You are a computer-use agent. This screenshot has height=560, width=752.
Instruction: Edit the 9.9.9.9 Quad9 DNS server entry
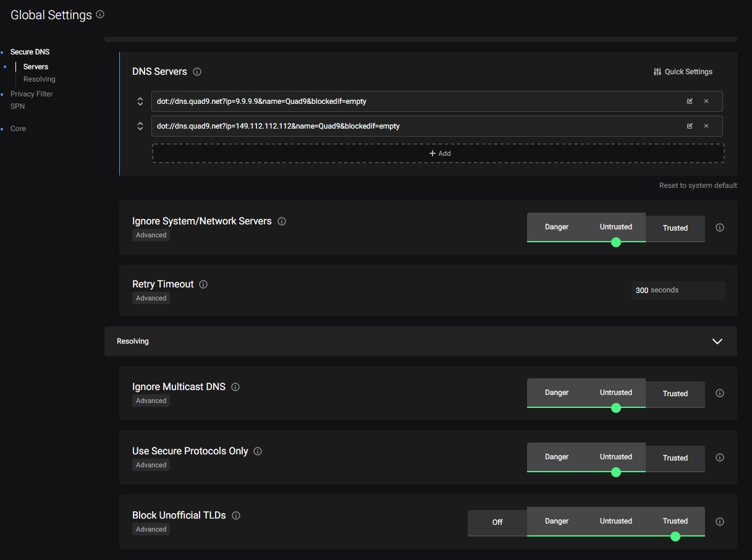pyautogui.click(x=690, y=101)
